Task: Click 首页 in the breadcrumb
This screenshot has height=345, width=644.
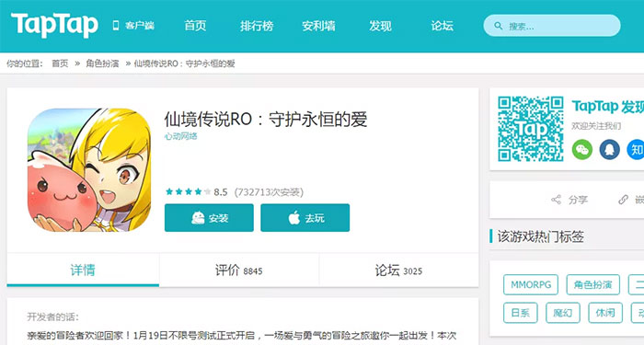Action: [x=60, y=63]
